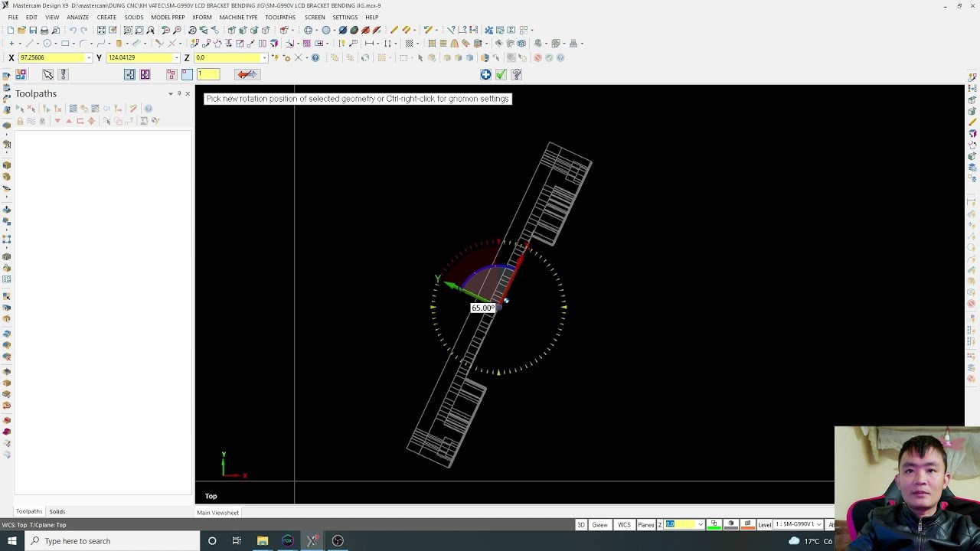The height and width of the screenshot is (551, 980).
Task: Click the Save disk icon
Action: pos(33,30)
